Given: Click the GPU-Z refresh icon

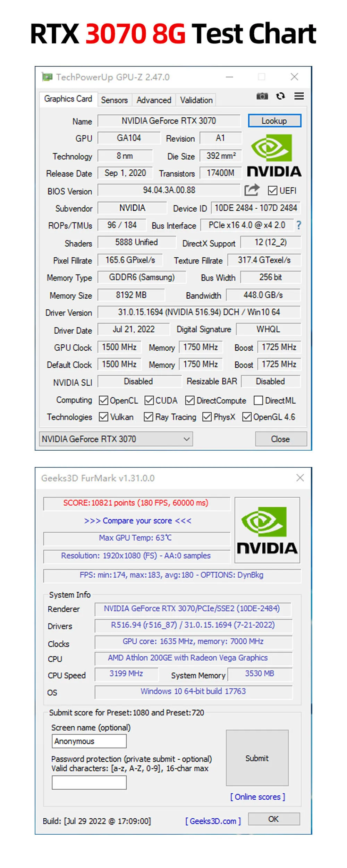Looking at the screenshot, I should coord(280,96).
